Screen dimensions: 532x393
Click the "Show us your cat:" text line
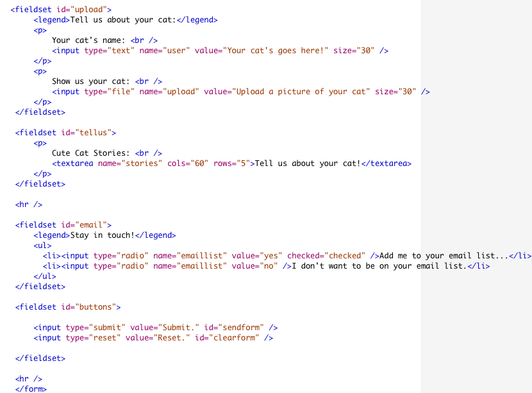91,81
